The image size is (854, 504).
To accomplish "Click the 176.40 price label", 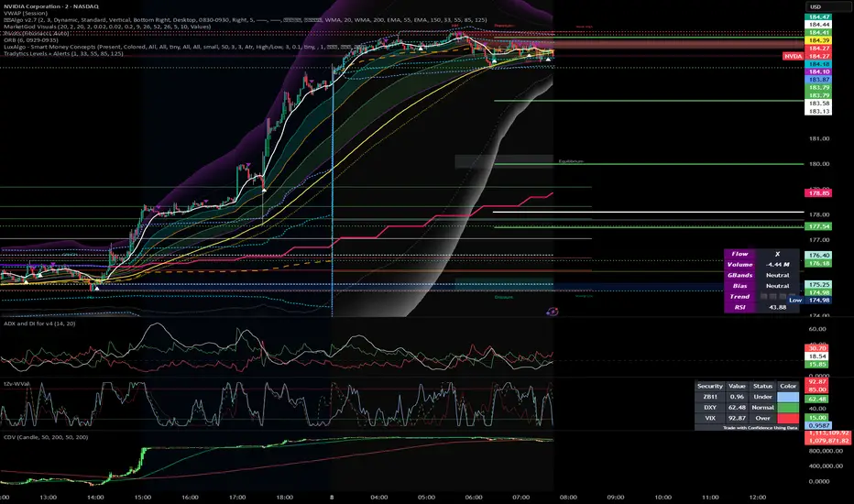I will point(818,255).
